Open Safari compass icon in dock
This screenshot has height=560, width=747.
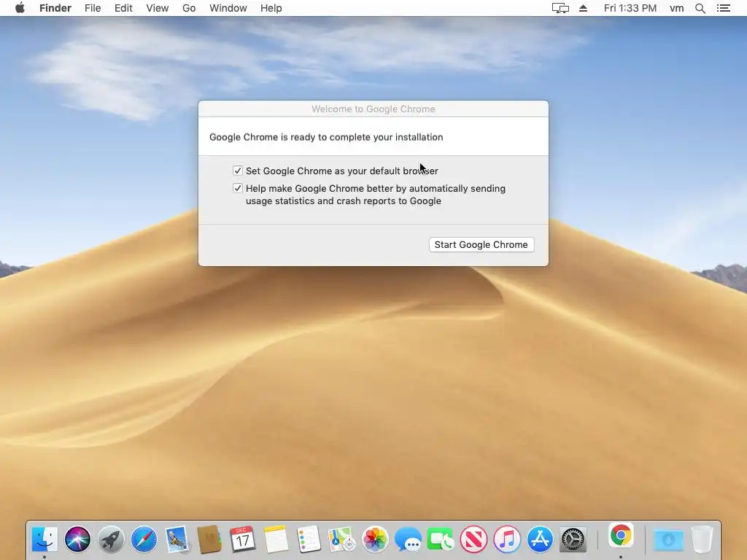(x=144, y=540)
